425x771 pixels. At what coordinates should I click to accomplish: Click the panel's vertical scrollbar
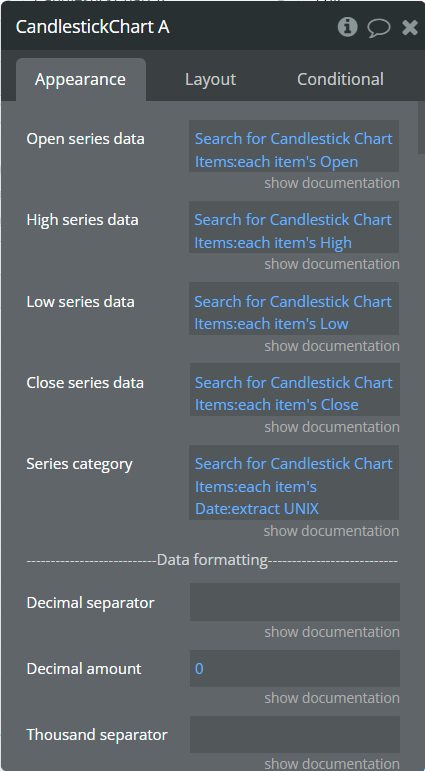[421, 128]
